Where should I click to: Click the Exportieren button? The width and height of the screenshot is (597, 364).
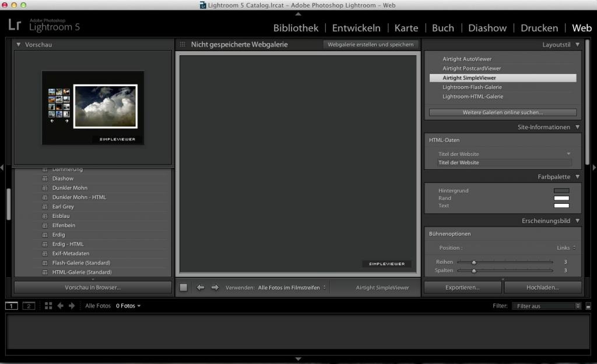click(462, 288)
